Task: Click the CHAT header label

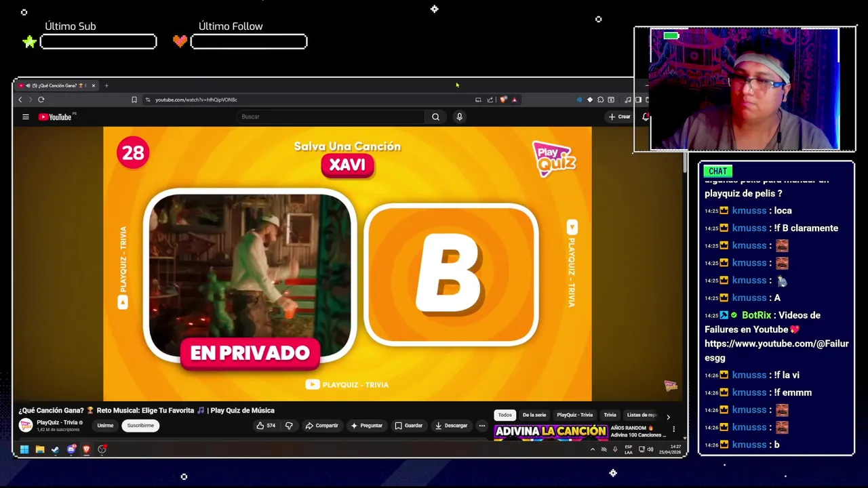Action: click(717, 171)
